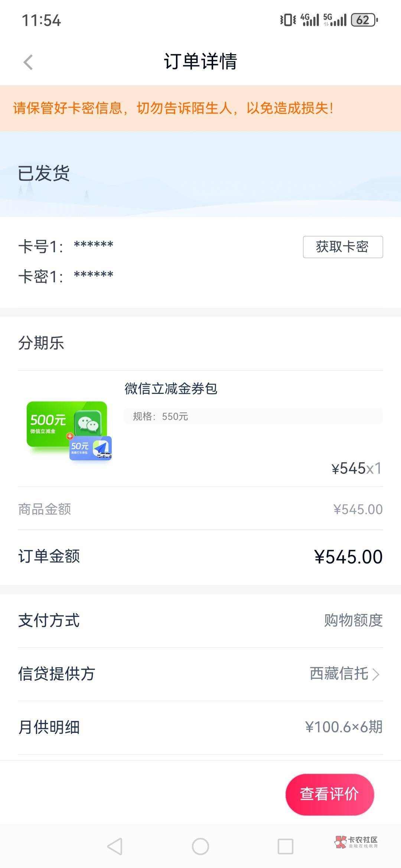The height and width of the screenshot is (868, 401).
Task: Tap the Android back navigation icon
Action: point(115,846)
